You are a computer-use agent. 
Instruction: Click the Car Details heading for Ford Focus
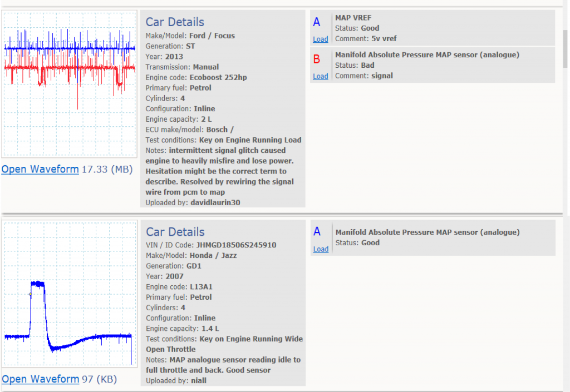(175, 22)
